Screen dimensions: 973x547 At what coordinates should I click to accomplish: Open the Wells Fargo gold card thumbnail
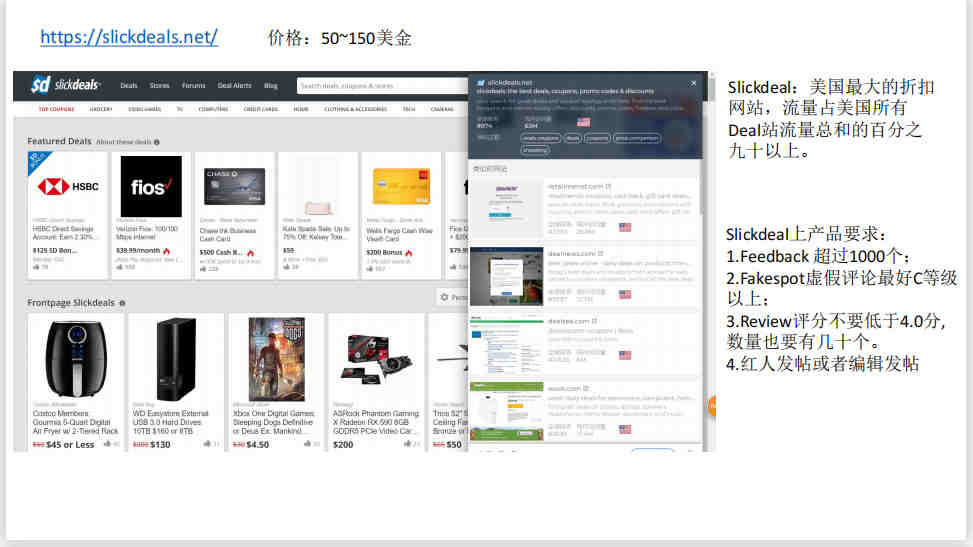point(401,186)
